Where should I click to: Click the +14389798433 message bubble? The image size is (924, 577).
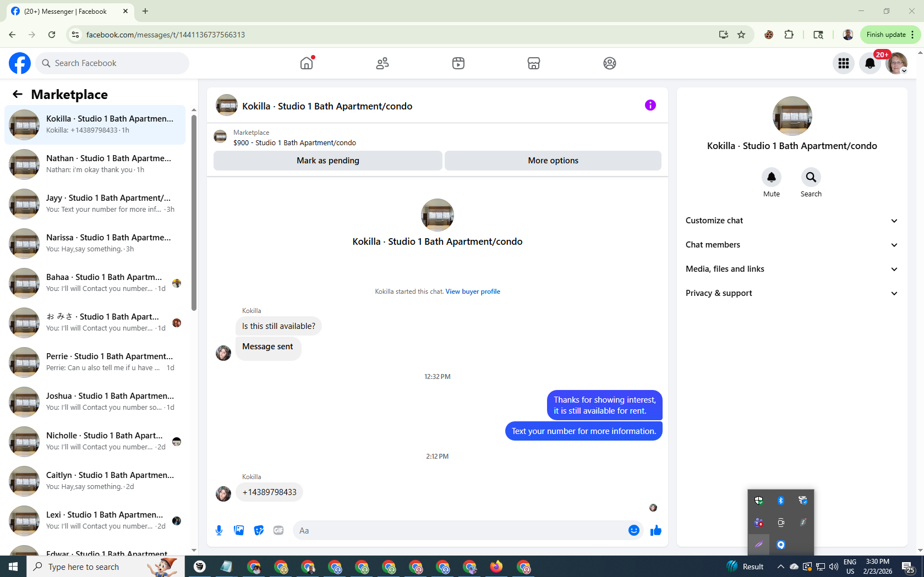[x=269, y=492]
